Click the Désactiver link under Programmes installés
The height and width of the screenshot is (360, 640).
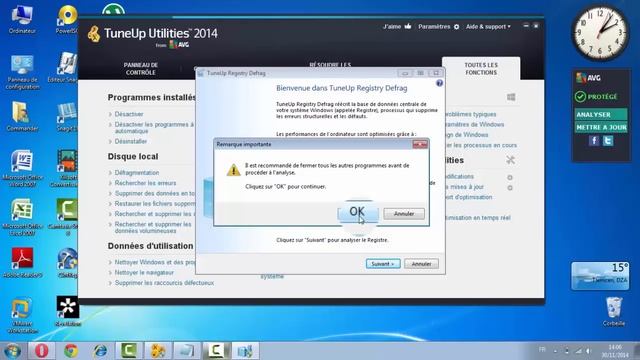click(129, 114)
